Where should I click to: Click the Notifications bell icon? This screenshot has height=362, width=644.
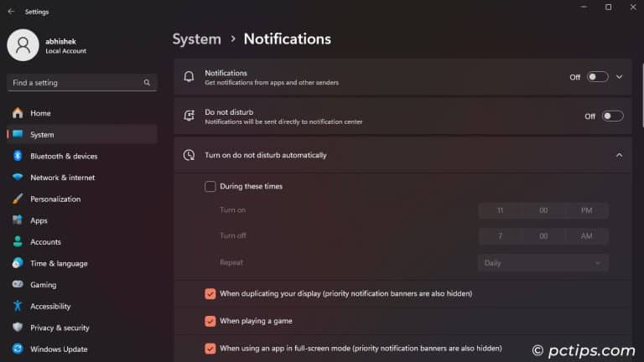pos(189,77)
